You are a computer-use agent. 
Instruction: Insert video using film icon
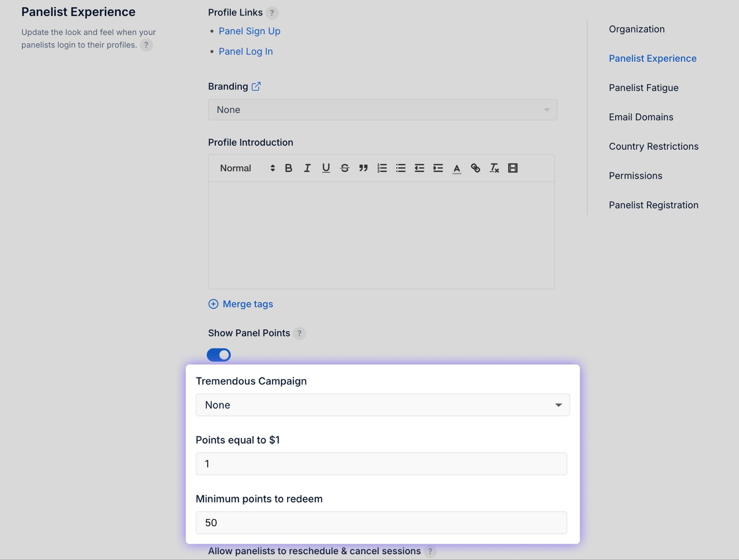[x=513, y=168]
